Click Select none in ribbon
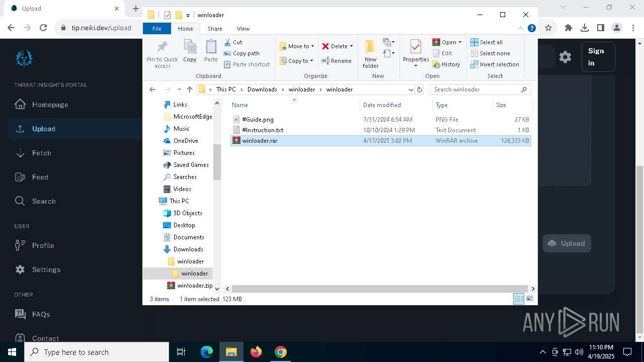644x362 pixels. pos(490,53)
